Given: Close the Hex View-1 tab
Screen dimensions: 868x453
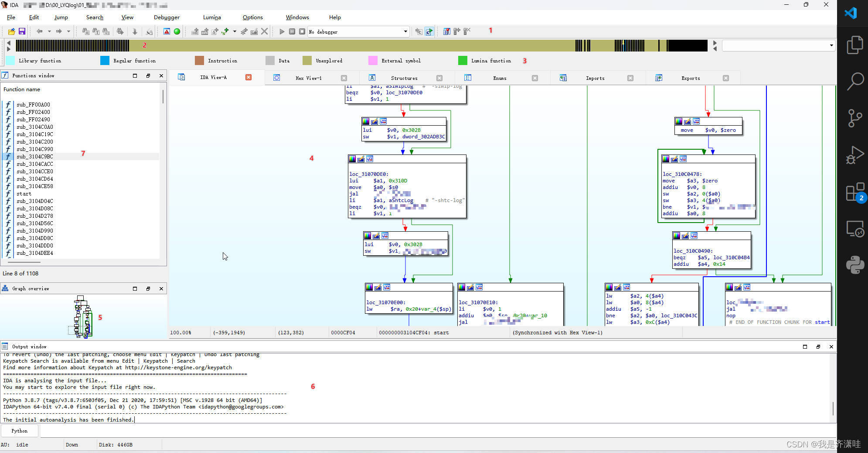Looking at the screenshot, I should click(344, 78).
